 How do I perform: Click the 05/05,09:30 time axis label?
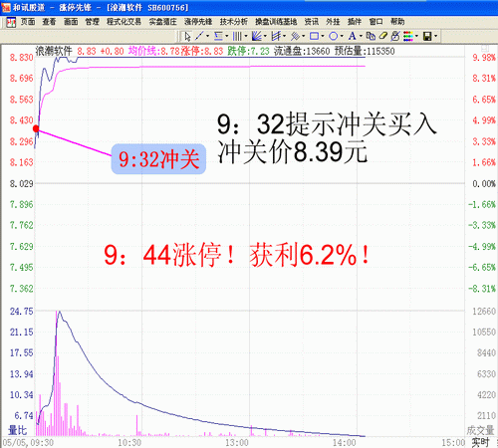[x=28, y=443]
